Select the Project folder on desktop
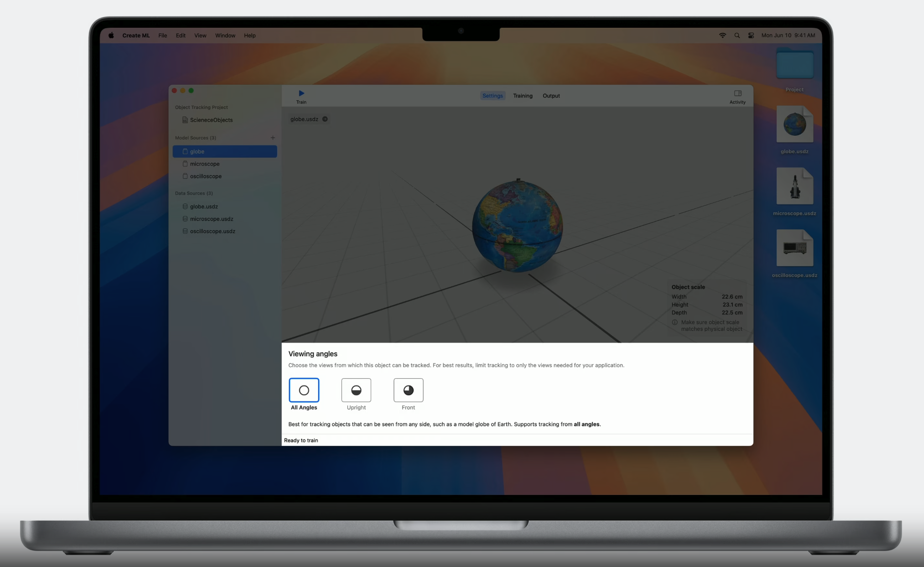 point(795,65)
